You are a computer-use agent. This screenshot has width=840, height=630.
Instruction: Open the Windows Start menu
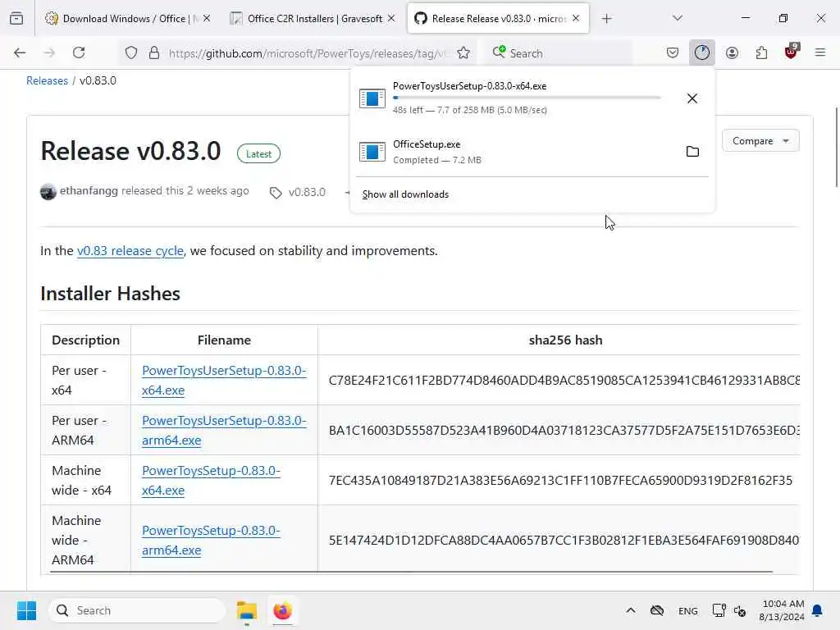[x=26, y=610]
